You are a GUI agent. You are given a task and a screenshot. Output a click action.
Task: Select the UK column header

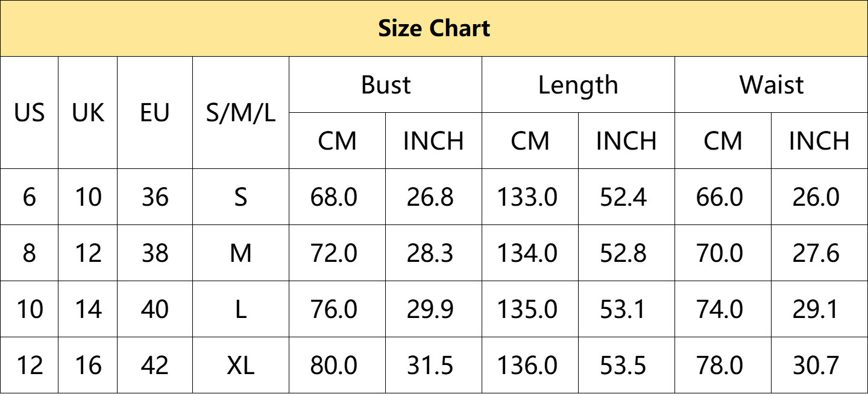[88, 113]
